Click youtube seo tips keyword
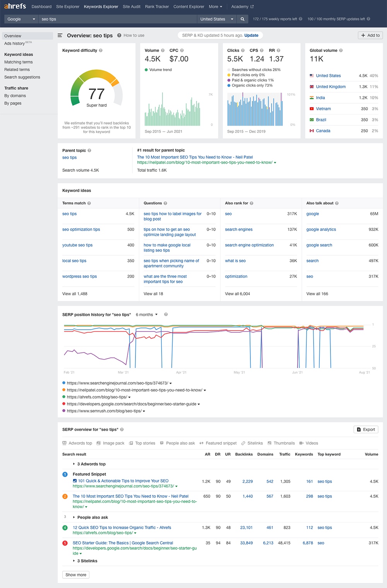Viewport: 387px width, 588px height. pos(77,245)
